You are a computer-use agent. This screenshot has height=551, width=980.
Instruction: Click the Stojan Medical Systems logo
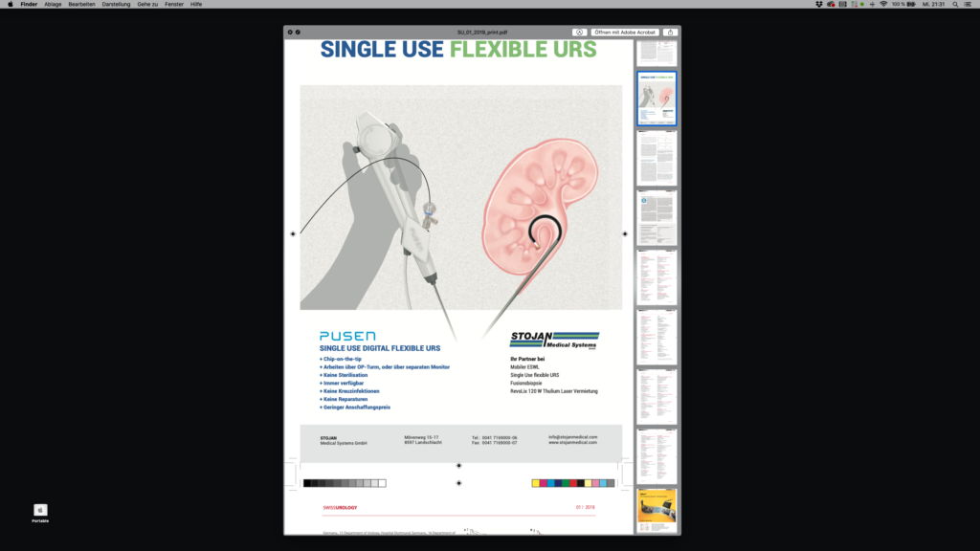pyautogui.click(x=554, y=340)
